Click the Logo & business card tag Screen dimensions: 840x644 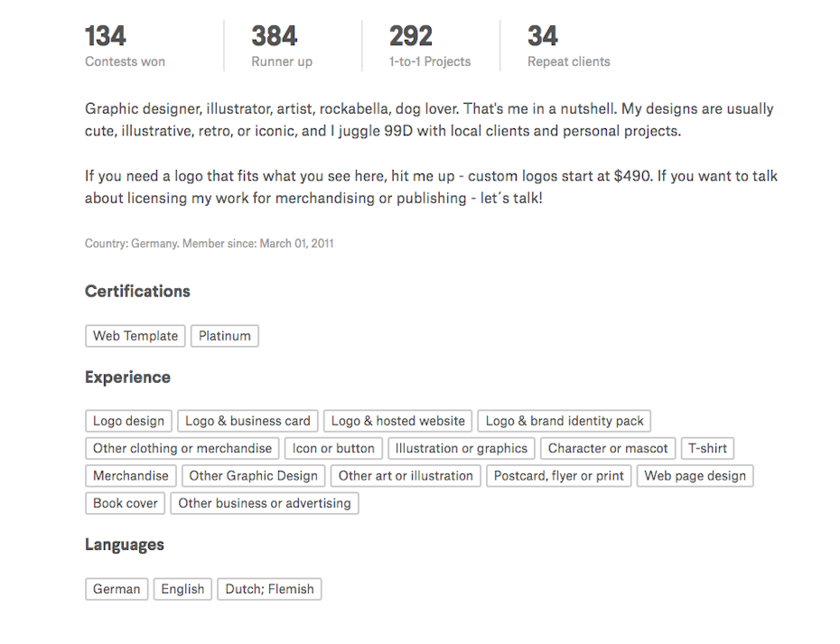[247, 421]
